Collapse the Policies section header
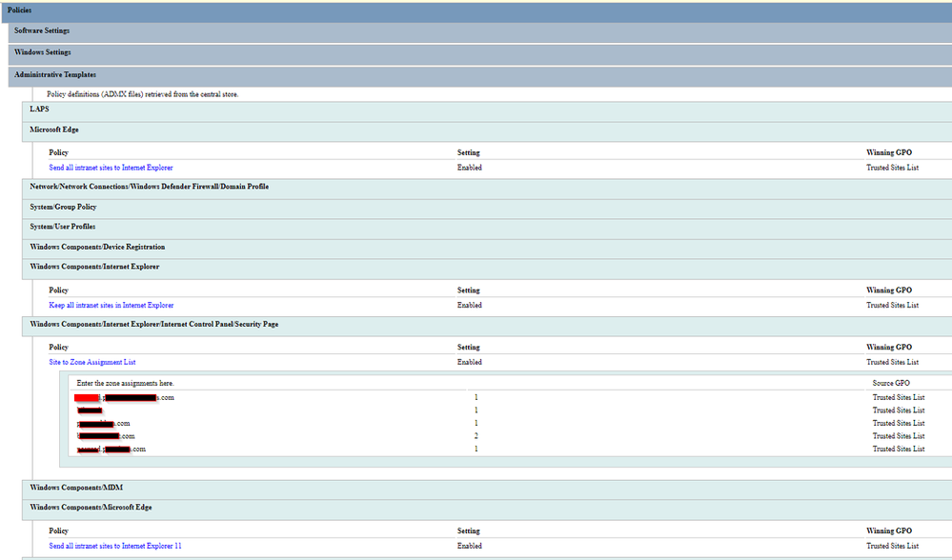The image size is (952, 560). [x=476, y=10]
